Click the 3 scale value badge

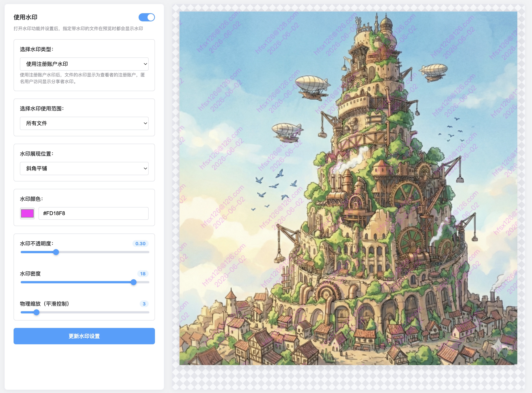144,304
